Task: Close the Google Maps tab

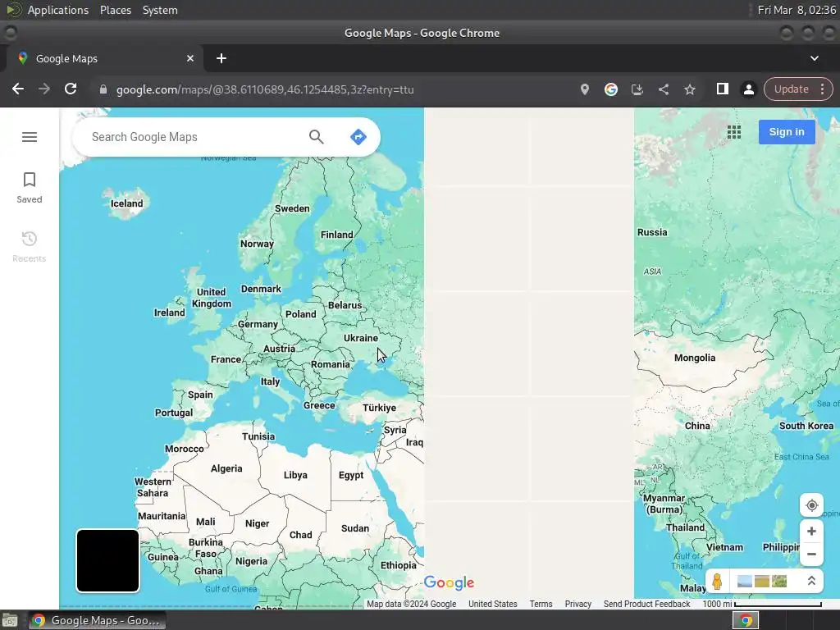Action: point(190,58)
